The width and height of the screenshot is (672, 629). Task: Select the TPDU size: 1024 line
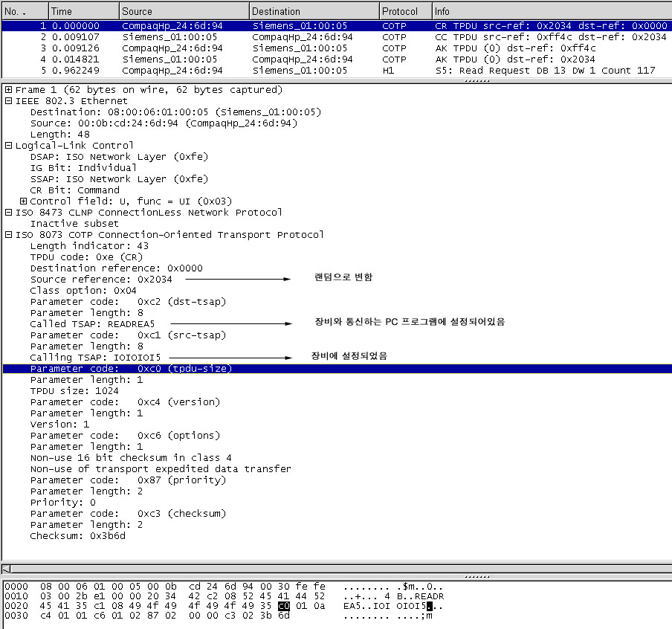tap(70, 391)
